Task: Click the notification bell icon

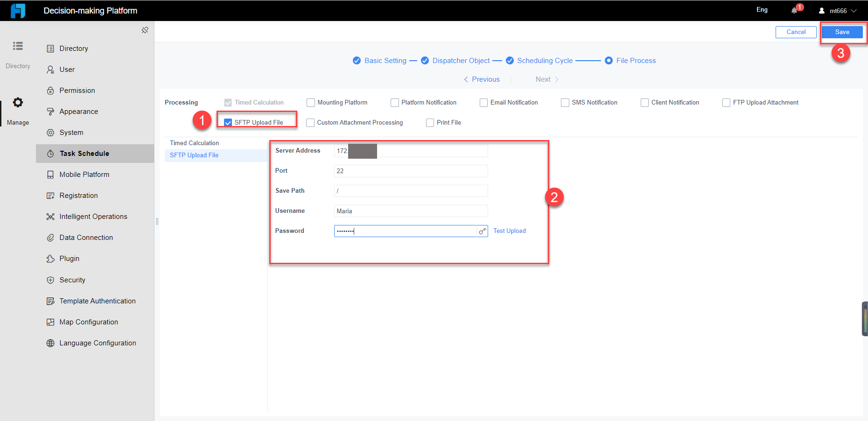Action: pyautogui.click(x=794, y=10)
